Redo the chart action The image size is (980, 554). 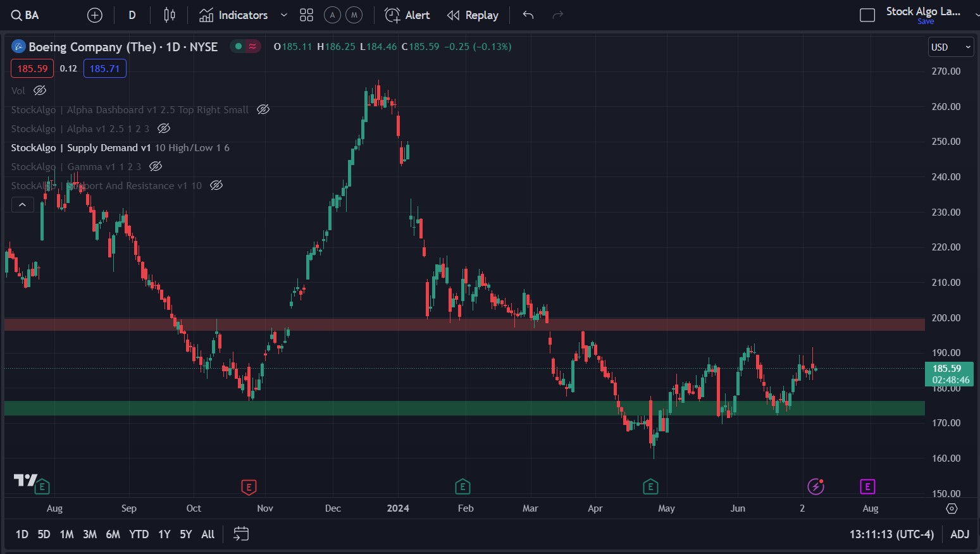coord(557,15)
